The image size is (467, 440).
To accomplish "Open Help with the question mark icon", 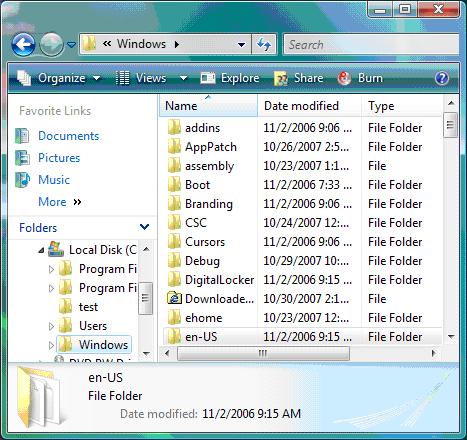I will [x=442, y=78].
